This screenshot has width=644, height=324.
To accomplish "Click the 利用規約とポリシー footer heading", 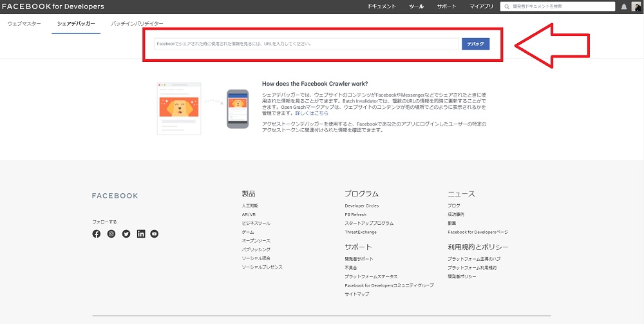I will click(478, 247).
